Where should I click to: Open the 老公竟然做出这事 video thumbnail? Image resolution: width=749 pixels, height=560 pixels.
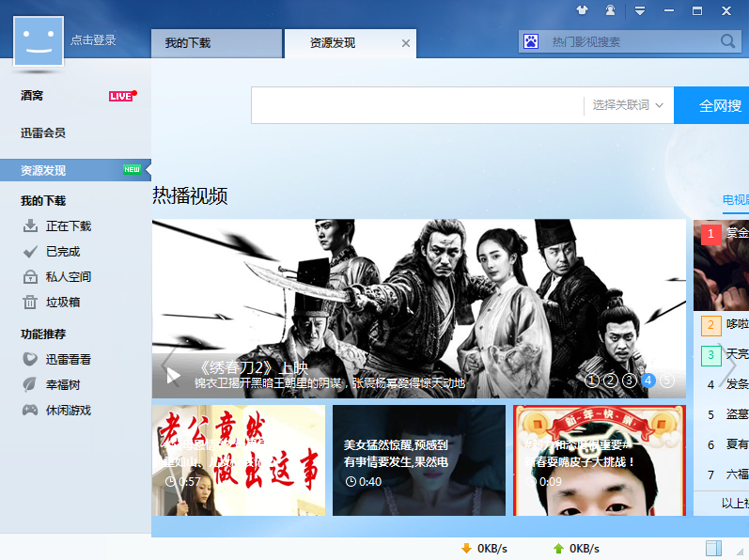(239, 460)
